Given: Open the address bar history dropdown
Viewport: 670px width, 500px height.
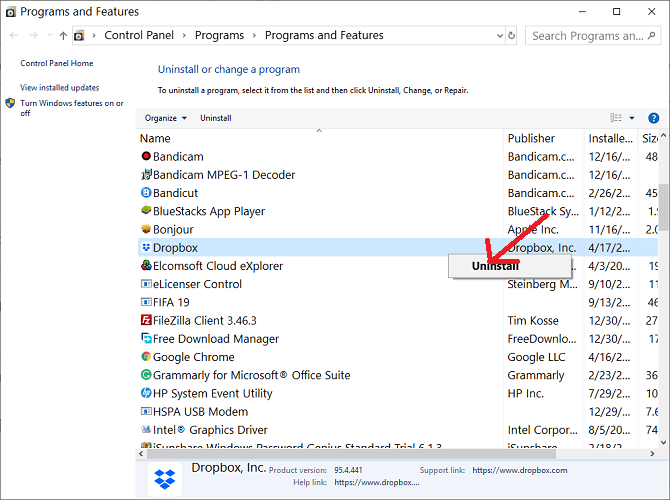Looking at the screenshot, I should [x=500, y=35].
